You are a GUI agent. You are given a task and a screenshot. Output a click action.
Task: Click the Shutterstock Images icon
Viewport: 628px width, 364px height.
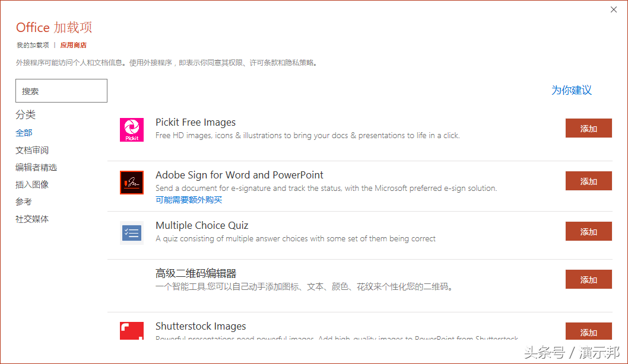click(x=132, y=331)
